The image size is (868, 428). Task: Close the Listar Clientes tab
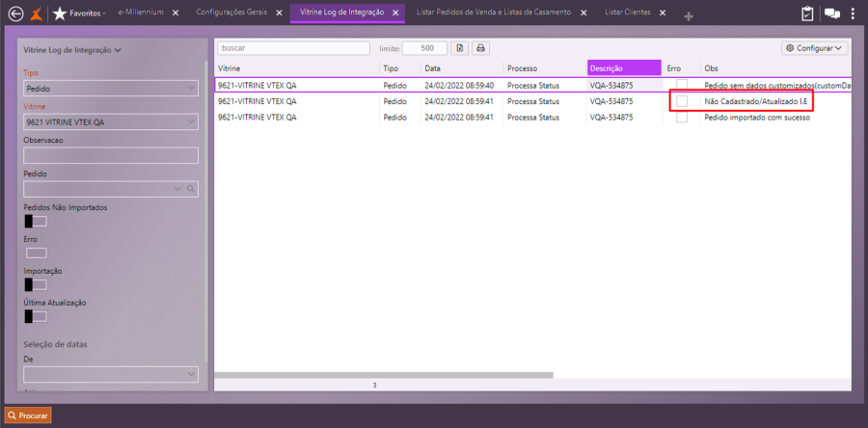[x=662, y=13]
